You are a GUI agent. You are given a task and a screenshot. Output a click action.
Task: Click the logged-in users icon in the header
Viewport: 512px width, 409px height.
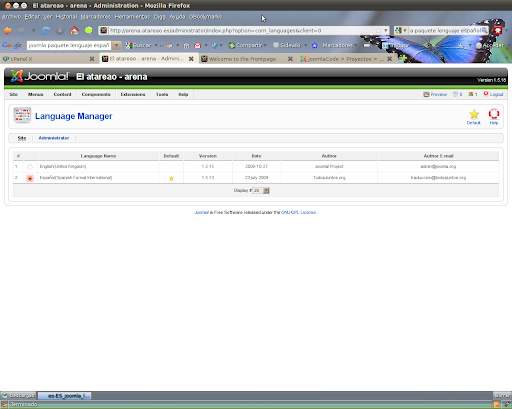pyautogui.click(x=471, y=94)
